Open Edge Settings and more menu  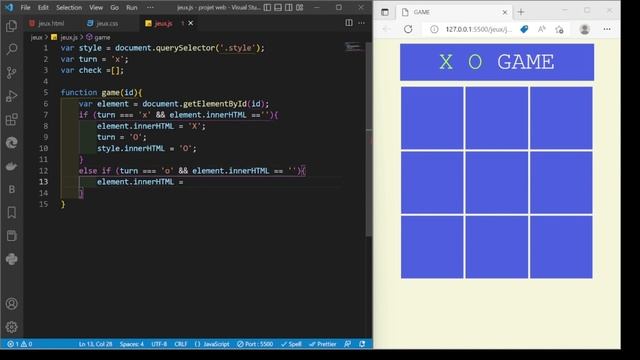(x=607, y=29)
